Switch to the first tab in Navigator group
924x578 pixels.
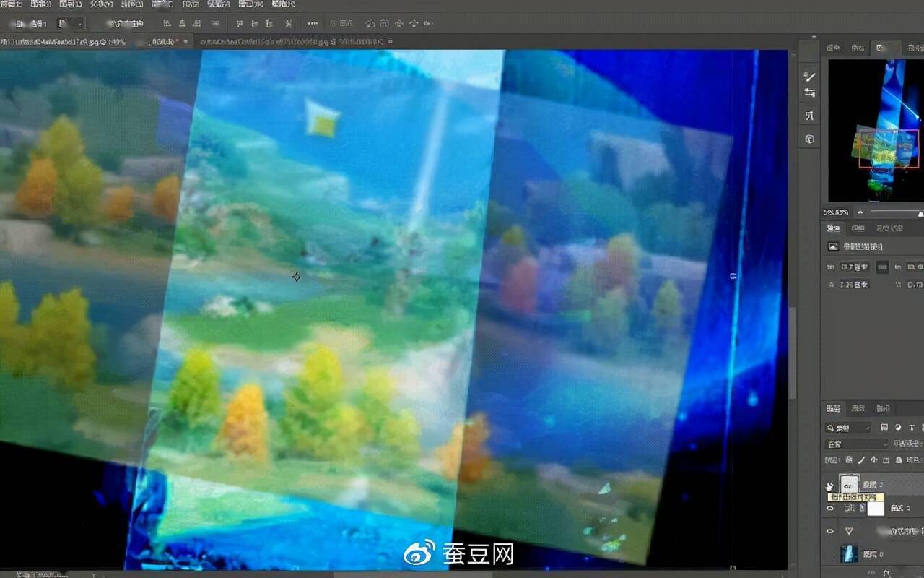(833, 48)
